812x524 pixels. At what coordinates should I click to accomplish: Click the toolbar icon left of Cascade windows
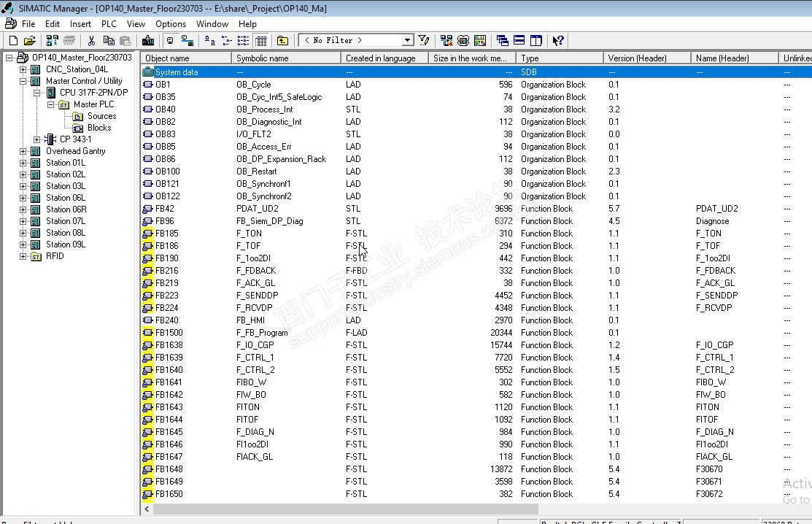pos(480,40)
